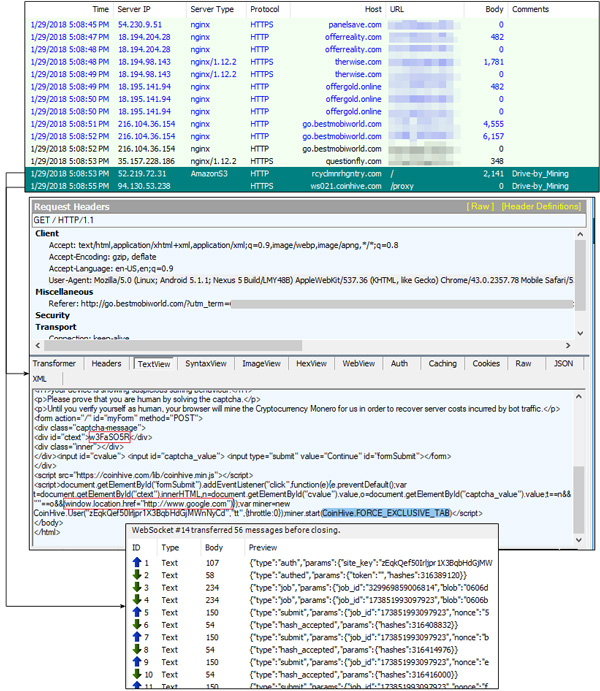The width and height of the screenshot is (600, 691).
Task: Select WebSocket message 3 job row
Action: 312,588
